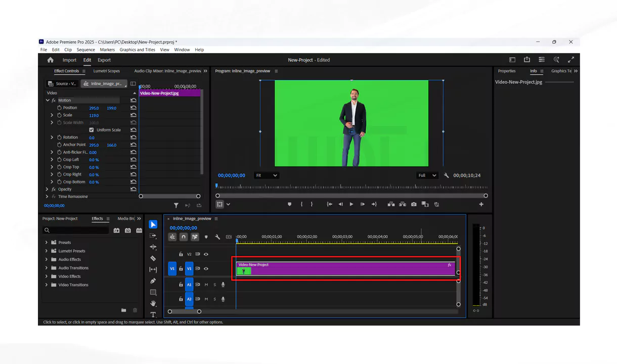Viewport: 617px width, 364px height.
Task: Expand the Video Effects folder
Action: (47, 277)
